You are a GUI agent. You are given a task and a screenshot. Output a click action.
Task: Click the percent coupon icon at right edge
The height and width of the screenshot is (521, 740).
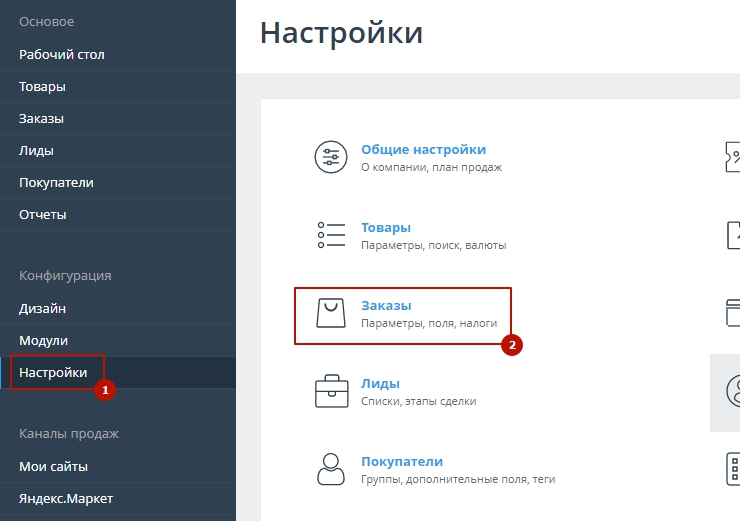tap(733, 157)
